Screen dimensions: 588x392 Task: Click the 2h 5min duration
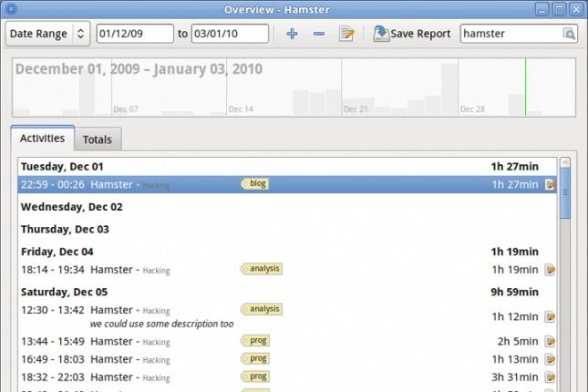coord(518,341)
